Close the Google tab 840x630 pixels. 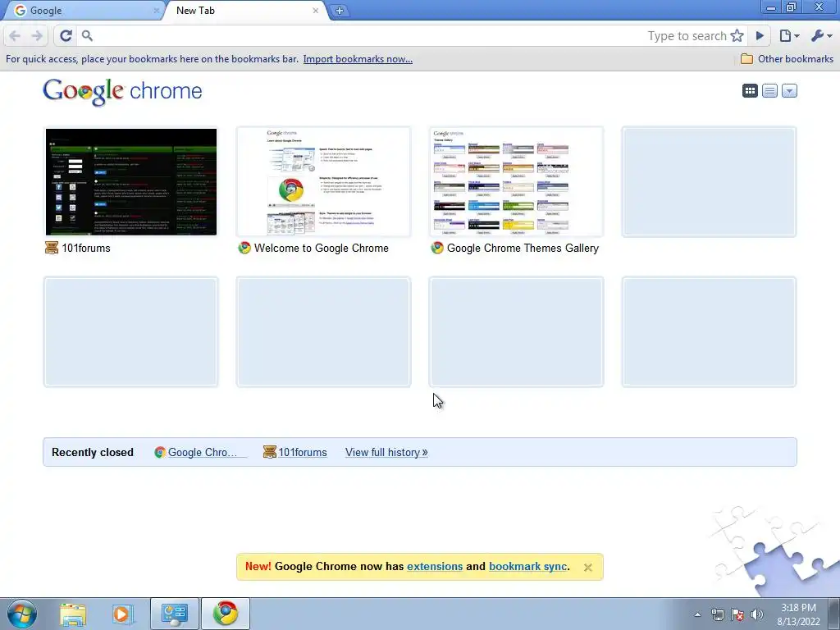pos(157,11)
